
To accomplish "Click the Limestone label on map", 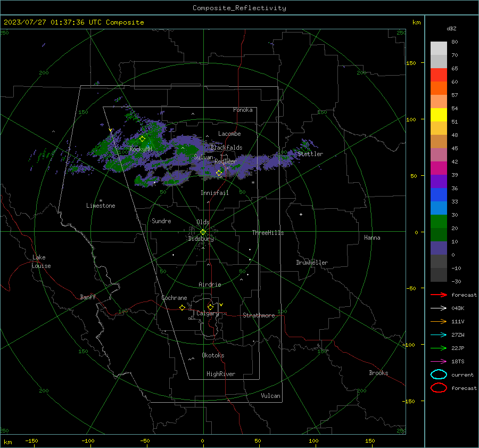I will coord(101,206).
